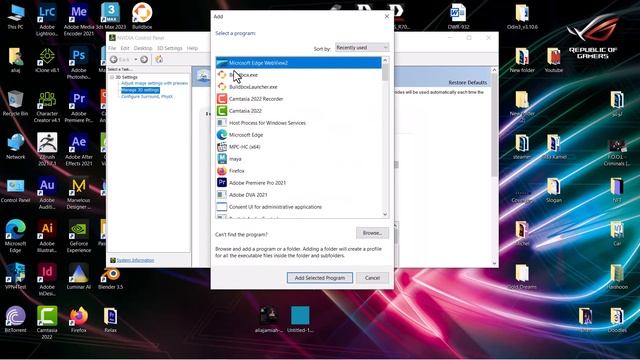Click the Browse... button
The height and width of the screenshot is (360, 640).
tap(372, 233)
